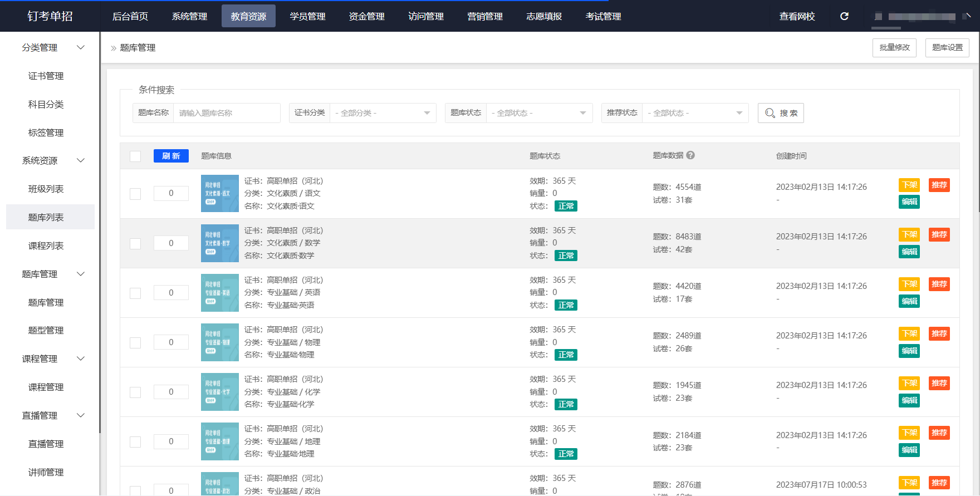Select the checkbox for 专业基础·化学 row
The width and height of the screenshot is (980, 496).
click(x=135, y=392)
